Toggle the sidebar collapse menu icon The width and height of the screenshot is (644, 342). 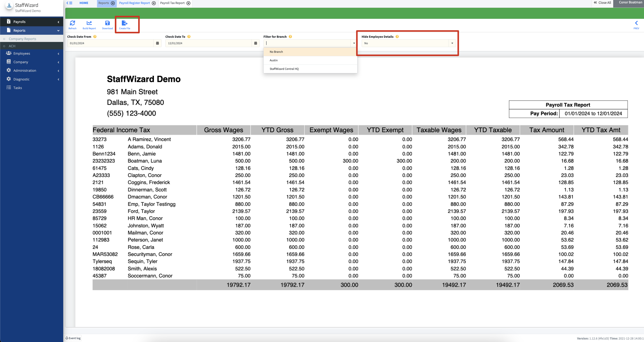pyautogui.click(x=69, y=3)
